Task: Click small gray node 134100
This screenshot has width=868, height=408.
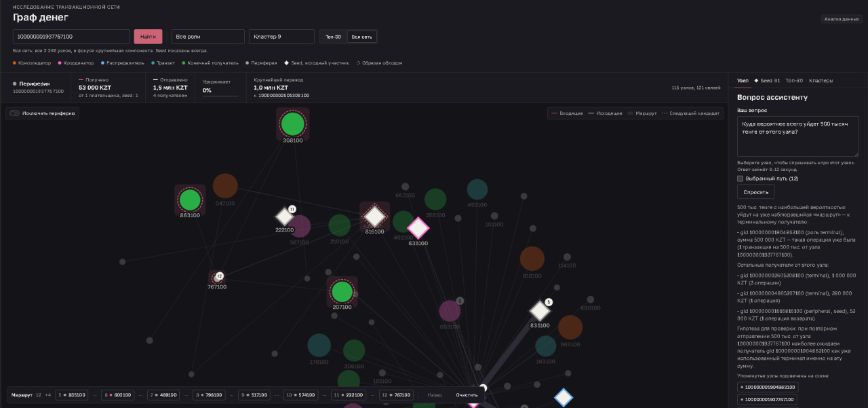Action: (x=567, y=257)
